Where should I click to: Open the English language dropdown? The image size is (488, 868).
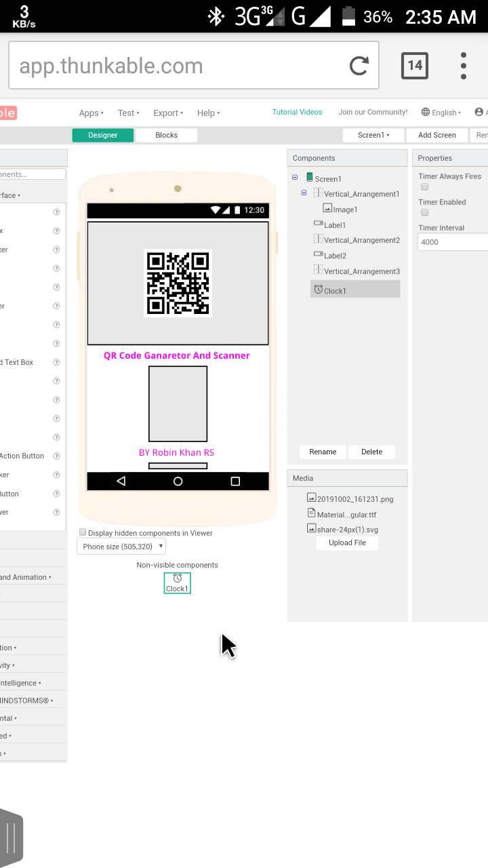click(441, 113)
